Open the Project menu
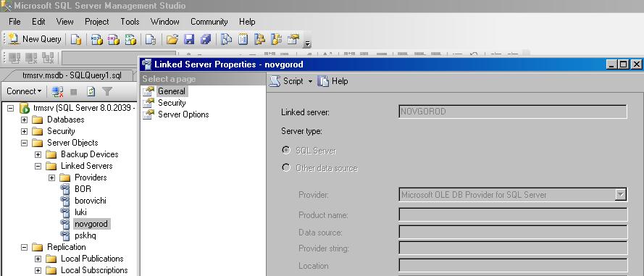Screen dimensions: 644x276 tap(97, 22)
